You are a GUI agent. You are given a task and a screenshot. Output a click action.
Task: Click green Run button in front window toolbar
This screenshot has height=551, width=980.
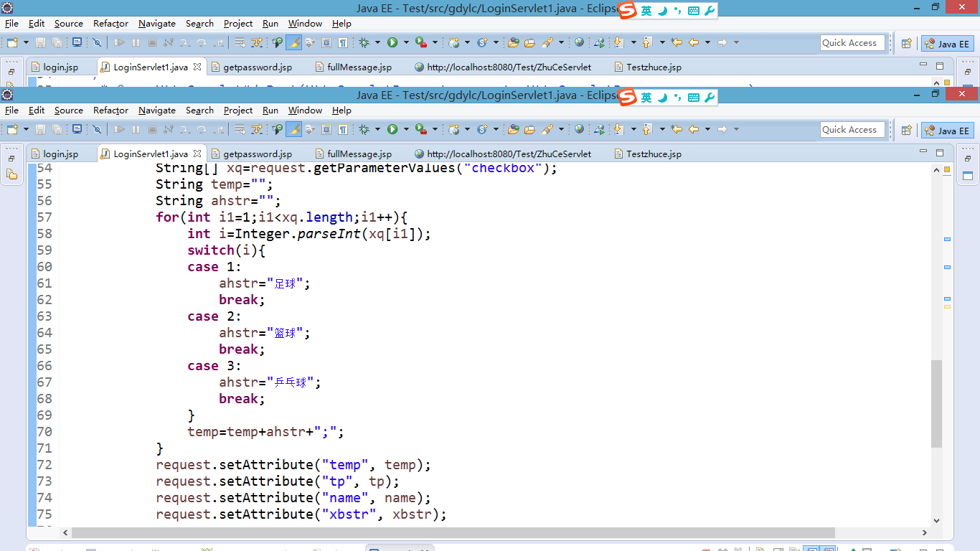click(392, 129)
